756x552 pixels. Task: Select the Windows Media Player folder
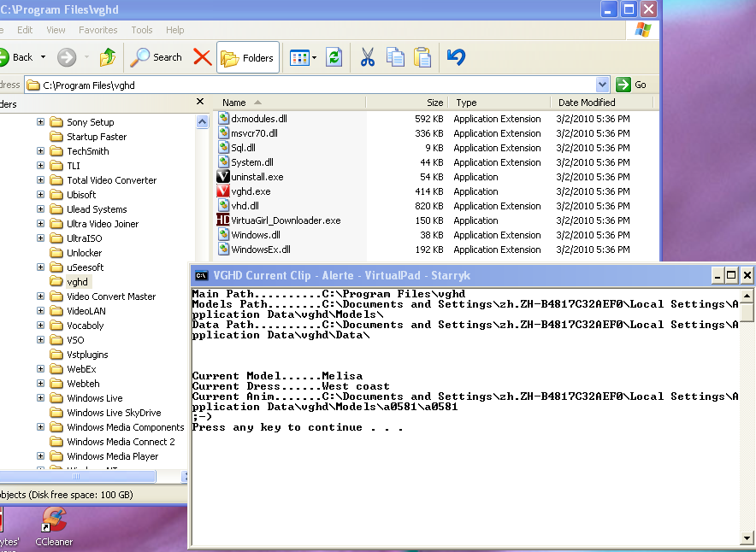(112, 456)
